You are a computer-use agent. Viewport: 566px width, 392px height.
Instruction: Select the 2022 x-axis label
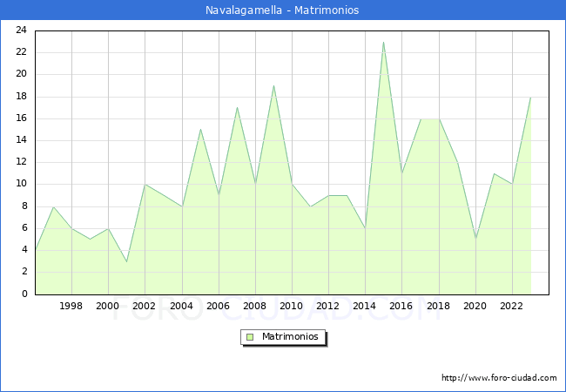512,307
